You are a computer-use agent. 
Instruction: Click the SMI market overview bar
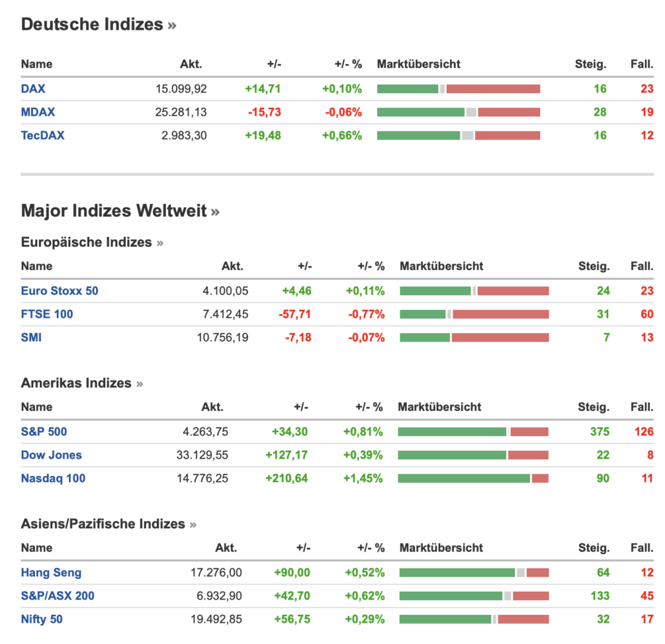pos(474,337)
